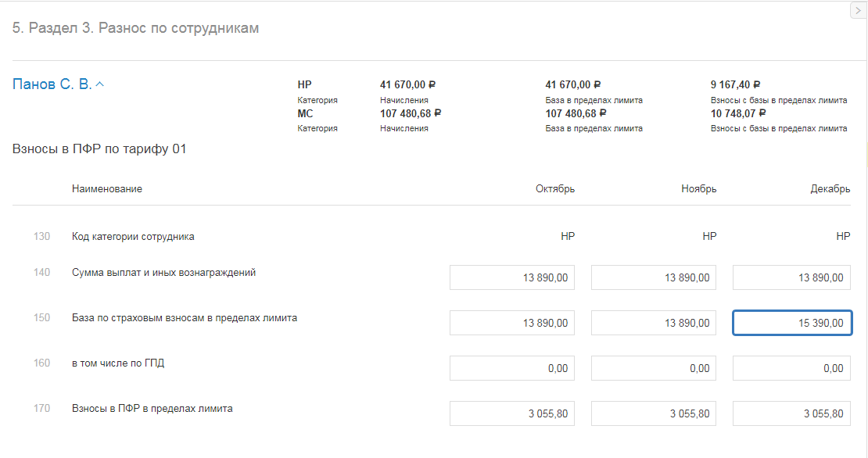Select November input in row 140
Screen dimensions: 868x458
coord(654,277)
